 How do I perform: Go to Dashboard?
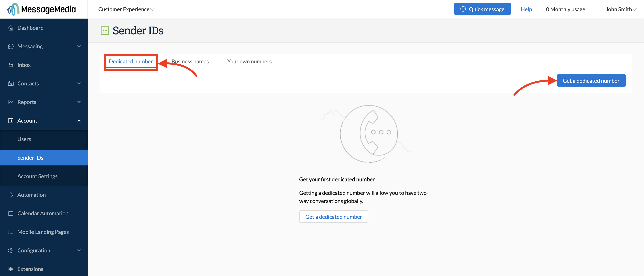(44, 28)
